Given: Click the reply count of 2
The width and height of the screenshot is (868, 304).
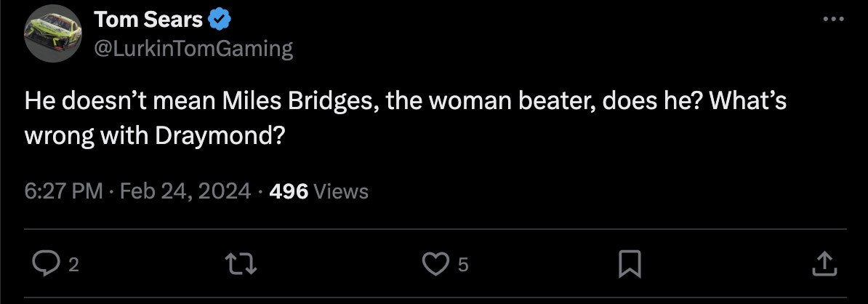Looking at the screenshot, I should [x=73, y=265].
